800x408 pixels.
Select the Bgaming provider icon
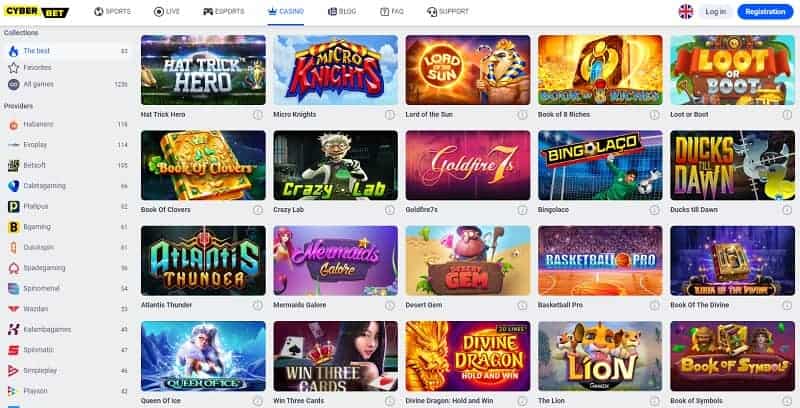[13, 227]
